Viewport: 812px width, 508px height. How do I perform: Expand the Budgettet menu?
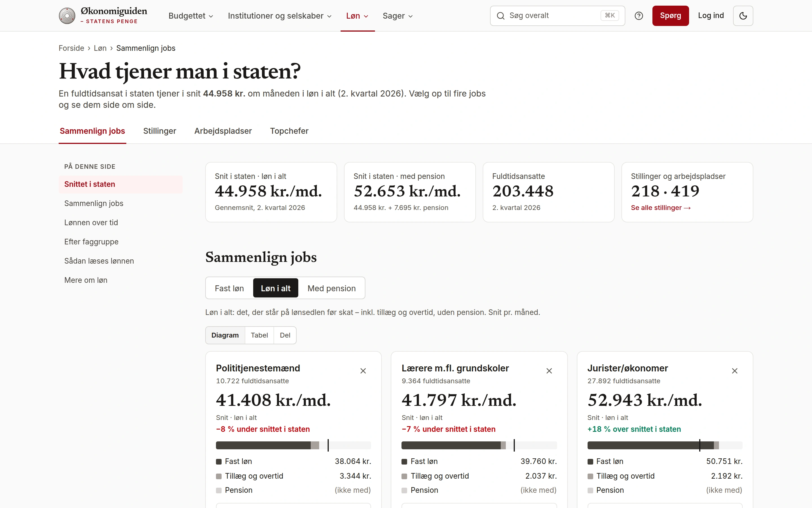[x=191, y=16]
